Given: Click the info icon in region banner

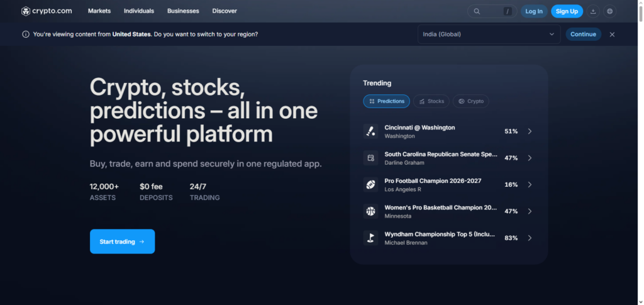Looking at the screenshot, I should (26, 35).
